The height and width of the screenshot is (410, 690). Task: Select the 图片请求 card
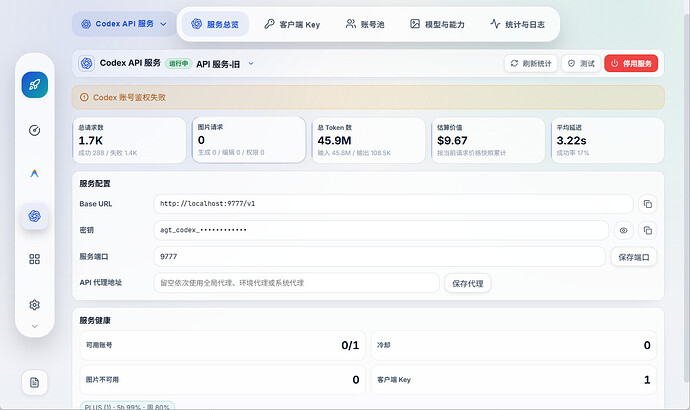[x=249, y=140]
